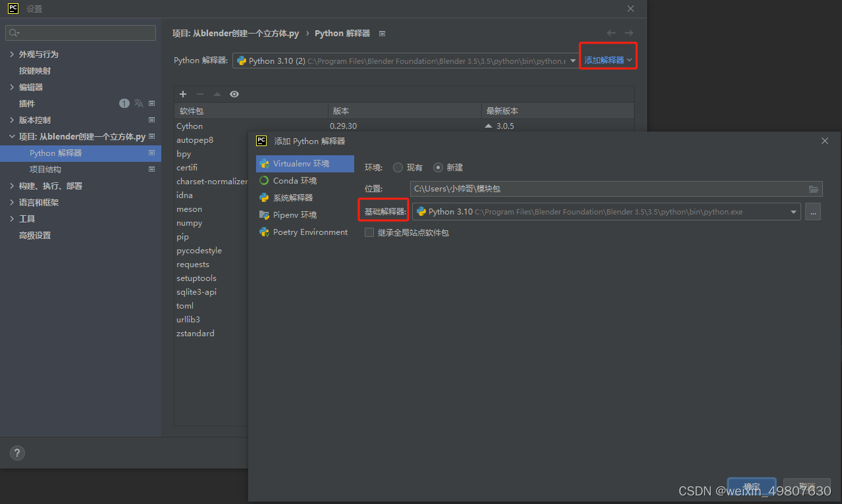Open help via the question mark icon

(x=16, y=453)
